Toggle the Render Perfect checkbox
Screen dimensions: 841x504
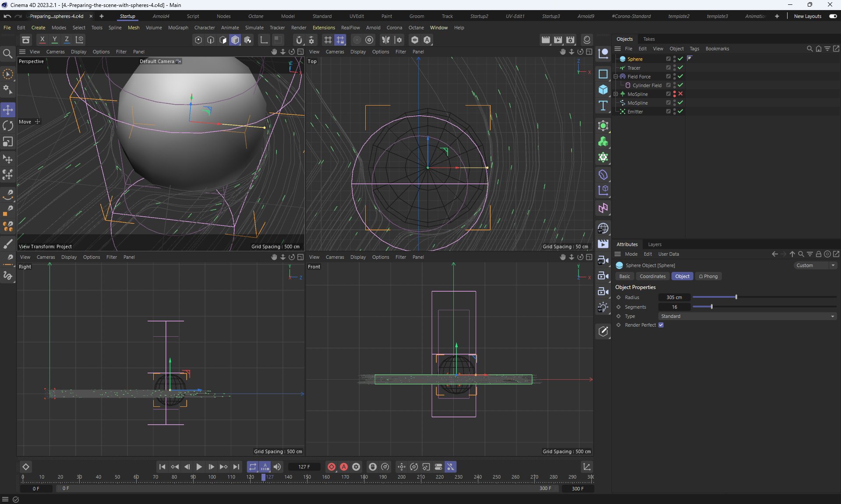(661, 325)
